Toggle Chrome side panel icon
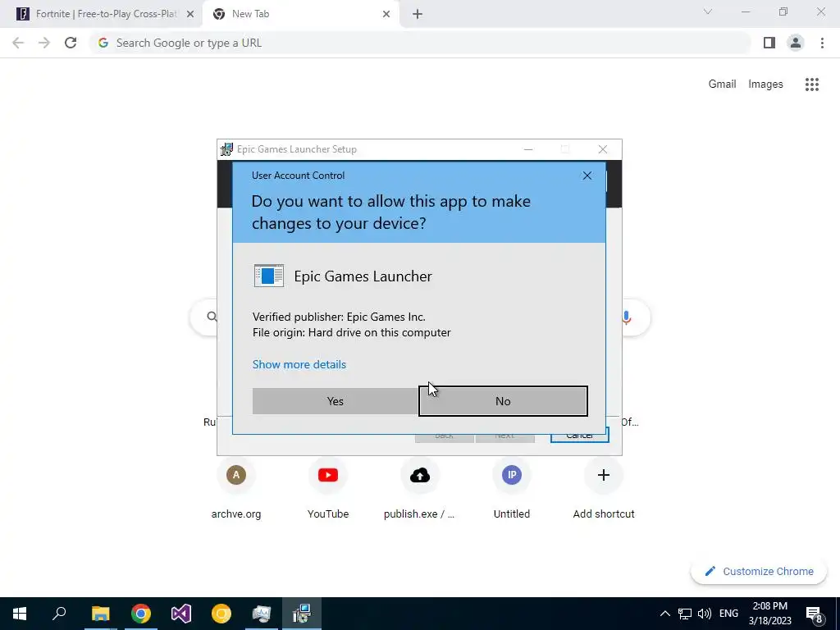The width and height of the screenshot is (840, 630). coord(769,43)
